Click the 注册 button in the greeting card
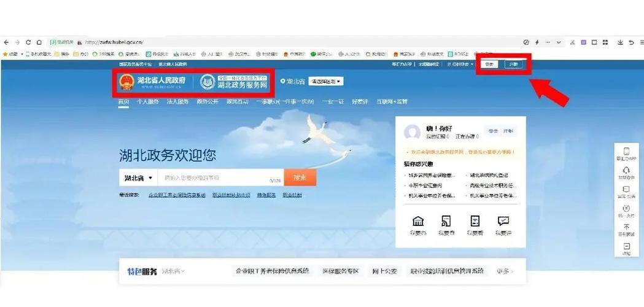 coord(508,131)
